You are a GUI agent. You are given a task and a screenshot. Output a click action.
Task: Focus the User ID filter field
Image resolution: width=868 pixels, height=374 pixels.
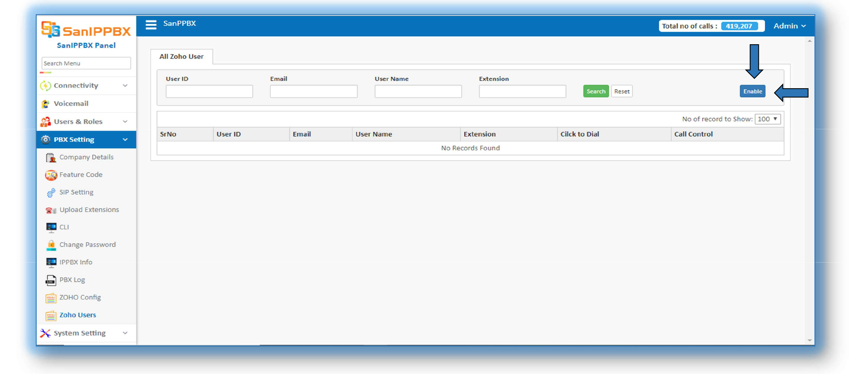pyautogui.click(x=209, y=91)
